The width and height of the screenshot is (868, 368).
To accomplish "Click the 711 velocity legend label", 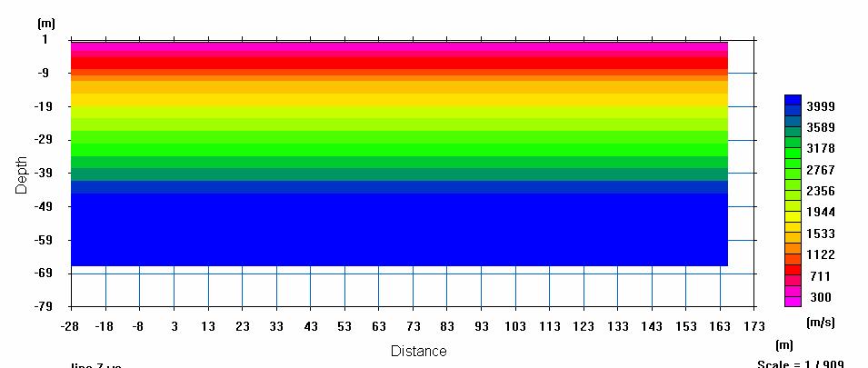I will pyautogui.click(x=821, y=276).
